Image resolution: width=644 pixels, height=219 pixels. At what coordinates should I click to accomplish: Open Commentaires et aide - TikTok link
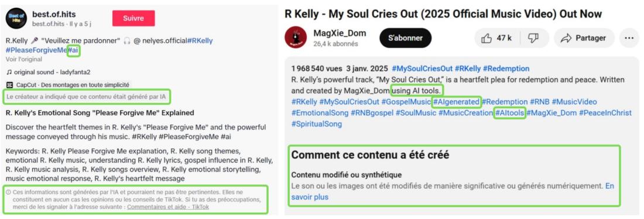[x=168, y=207]
